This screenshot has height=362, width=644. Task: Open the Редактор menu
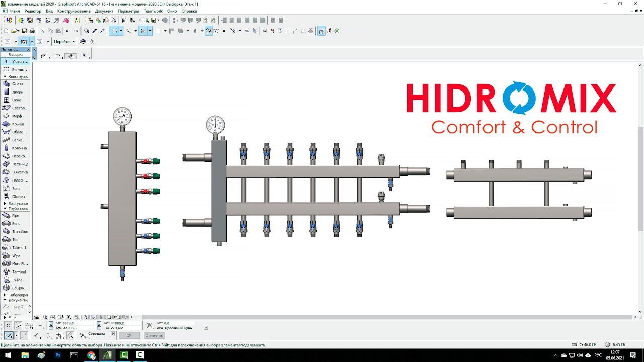click(33, 11)
